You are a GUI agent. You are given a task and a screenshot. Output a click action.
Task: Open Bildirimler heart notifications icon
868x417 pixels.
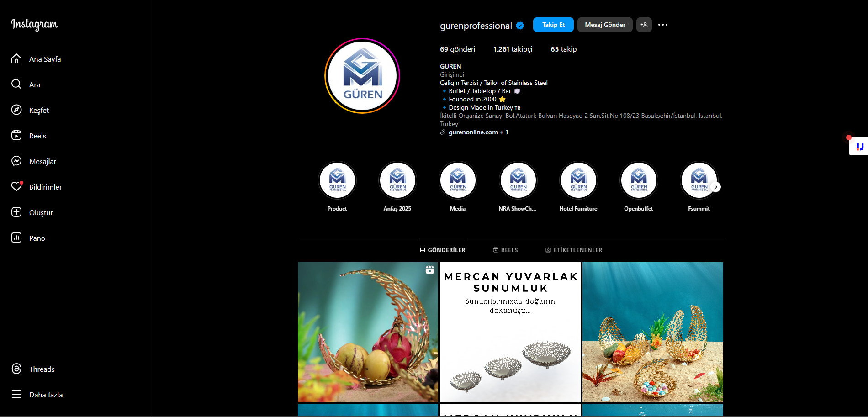16,187
